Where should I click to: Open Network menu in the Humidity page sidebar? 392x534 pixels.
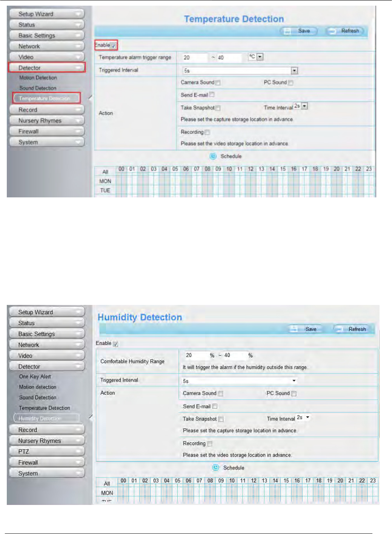click(46, 345)
